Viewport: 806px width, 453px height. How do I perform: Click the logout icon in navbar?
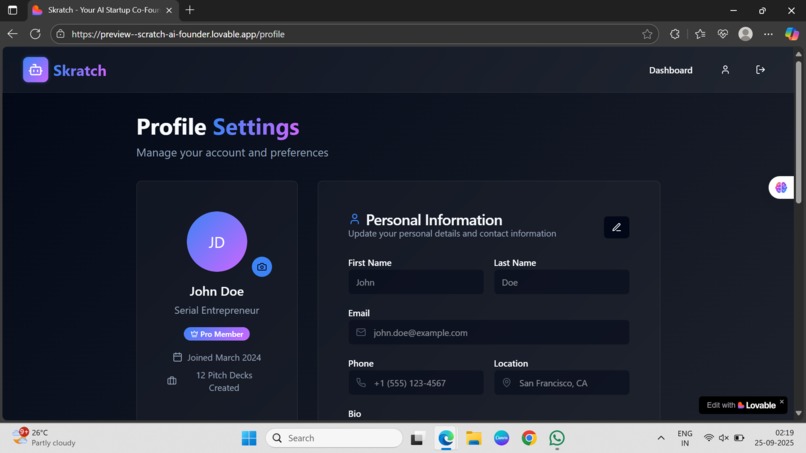760,70
